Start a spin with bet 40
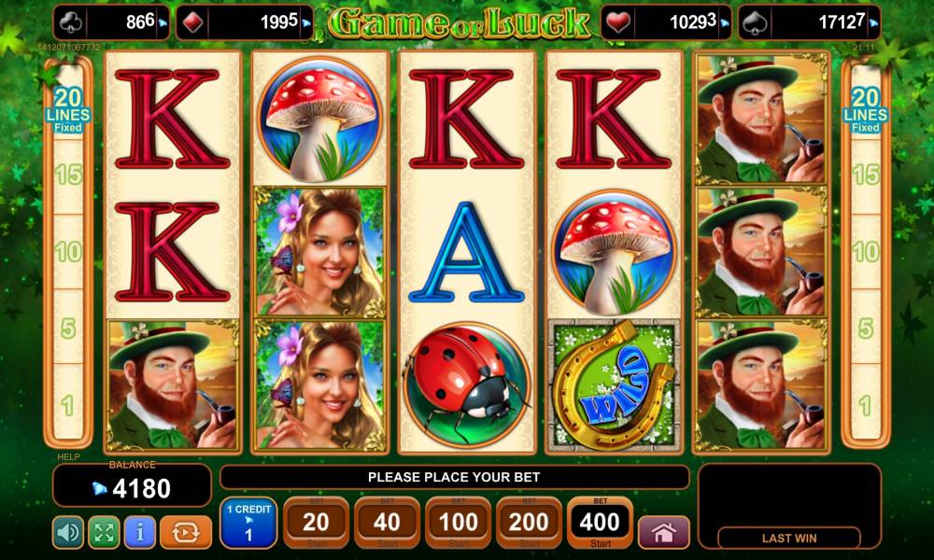934x560 pixels. click(x=387, y=523)
